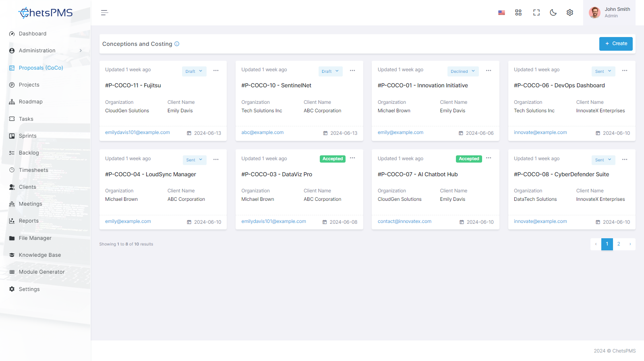Go to Dashboard in the sidebar

click(33, 34)
